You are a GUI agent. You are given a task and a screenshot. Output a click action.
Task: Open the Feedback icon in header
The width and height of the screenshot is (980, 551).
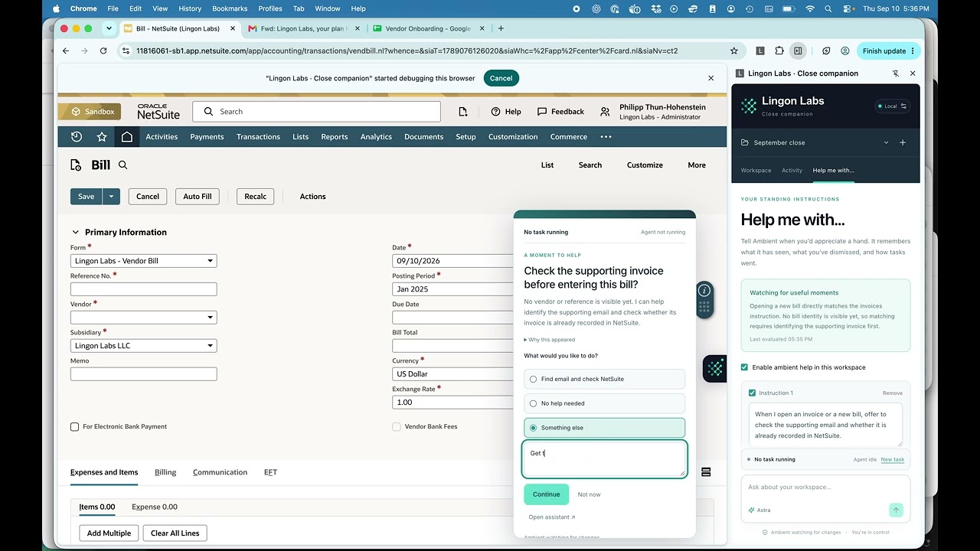(542, 111)
